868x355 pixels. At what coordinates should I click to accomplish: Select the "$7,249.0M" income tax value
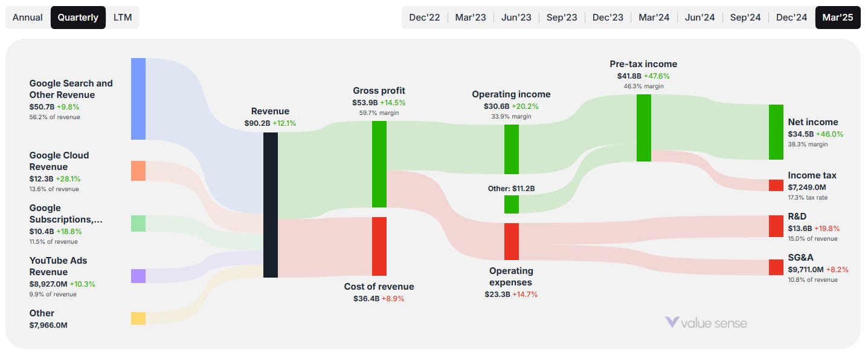tap(807, 187)
